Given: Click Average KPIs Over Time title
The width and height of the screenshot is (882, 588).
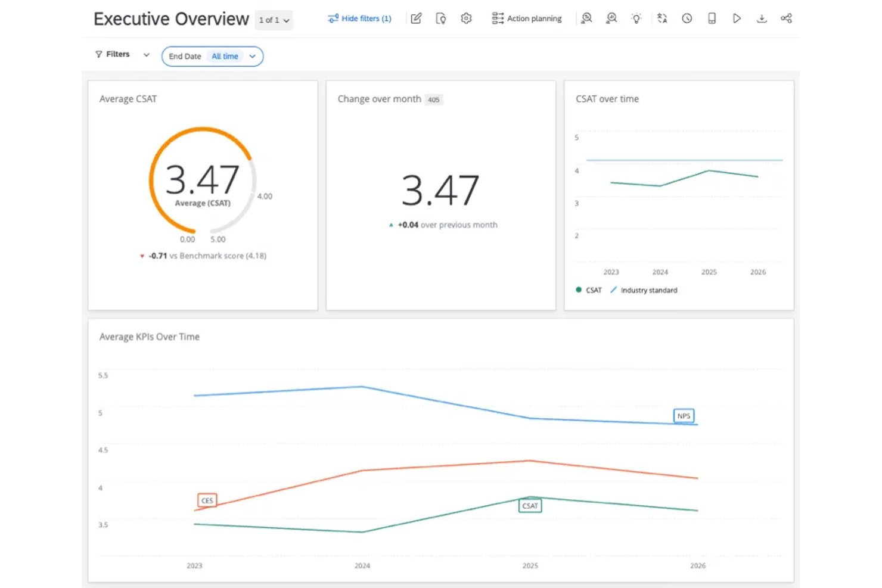Looking at the screenshot, I should pos(150,337).
